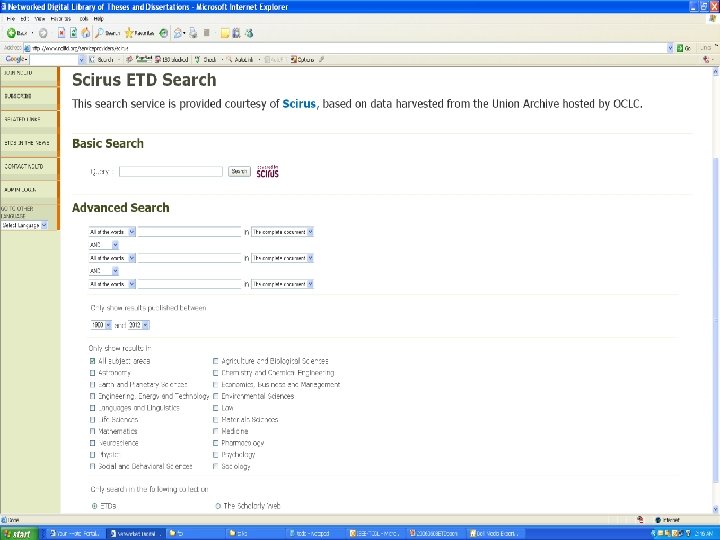Click Google toolbar Search button
The image size is (720, 540).
tap(101, 60)
